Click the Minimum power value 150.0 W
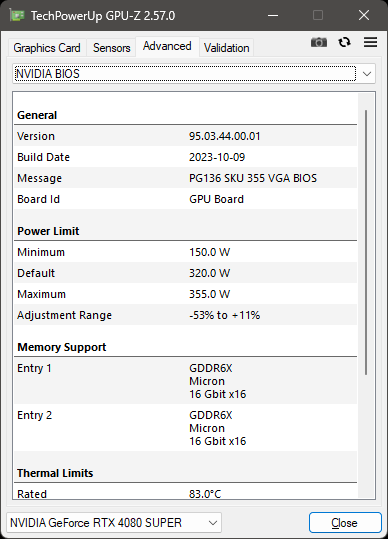Screen dimensions: 388x539 [x=209, y=252]
